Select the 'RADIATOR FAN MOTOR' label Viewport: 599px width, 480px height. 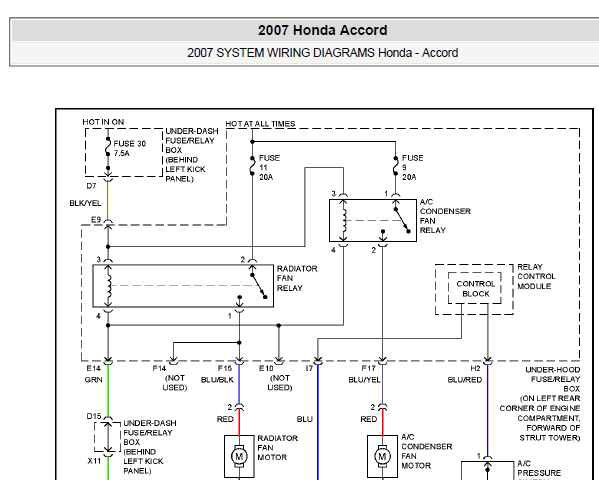[277, 448]
